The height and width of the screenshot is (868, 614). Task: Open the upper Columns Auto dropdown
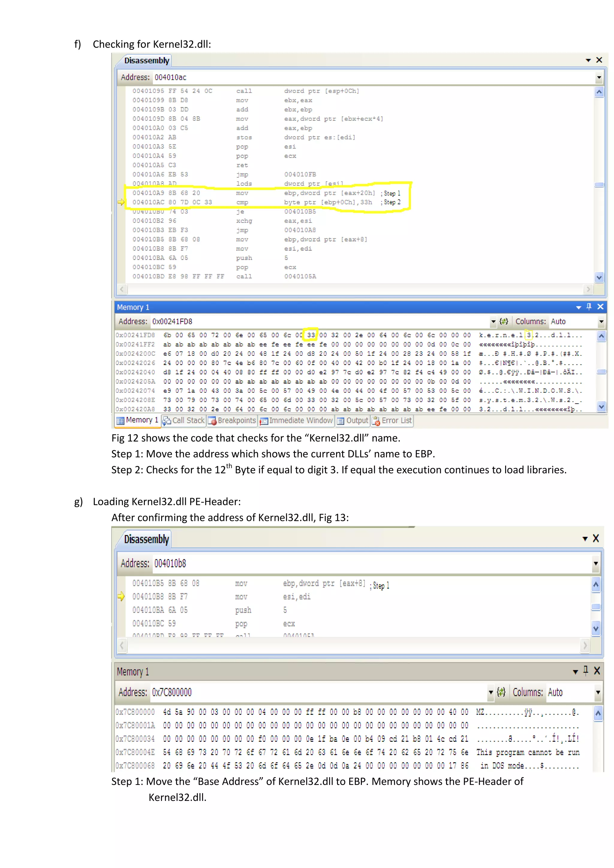tap(601, 322)
